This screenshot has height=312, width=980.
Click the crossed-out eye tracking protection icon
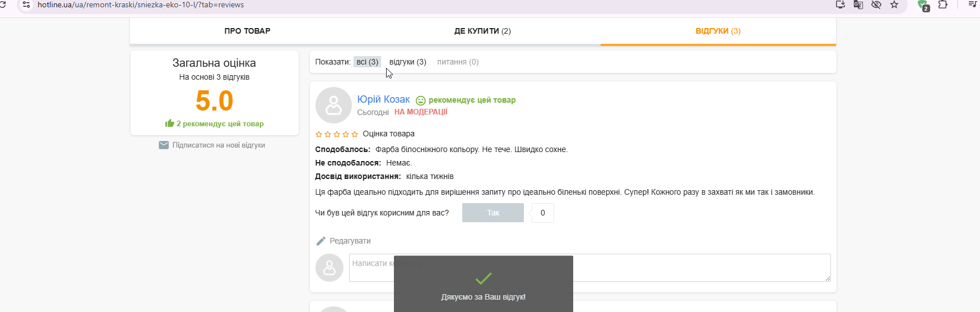click(876, 4)
